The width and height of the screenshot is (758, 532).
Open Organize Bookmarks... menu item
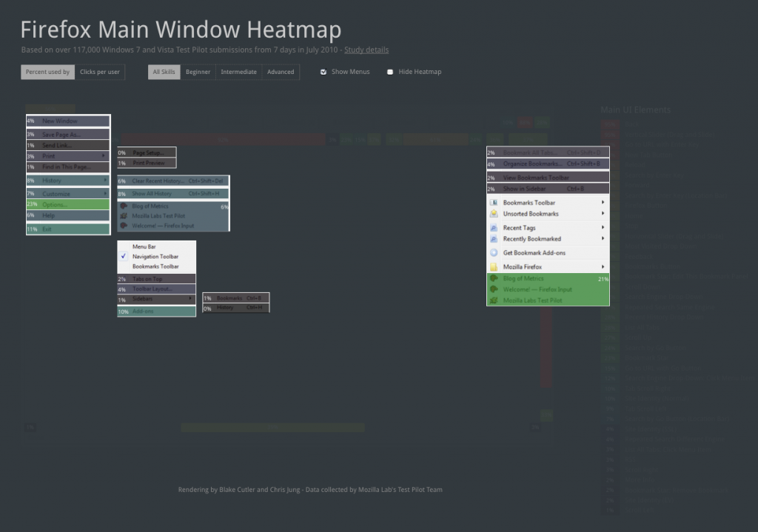point(549,164)
